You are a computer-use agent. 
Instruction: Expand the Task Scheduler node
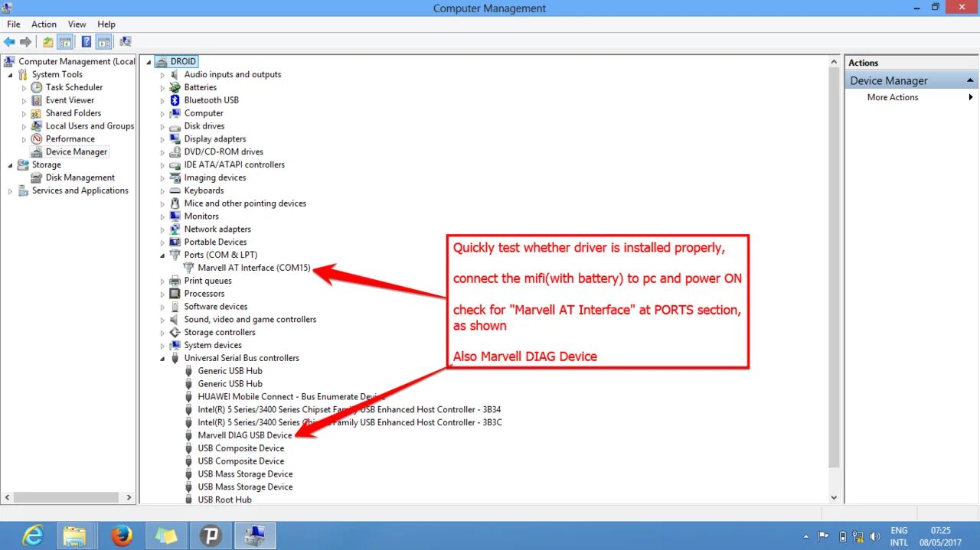[x=24, y=87]
